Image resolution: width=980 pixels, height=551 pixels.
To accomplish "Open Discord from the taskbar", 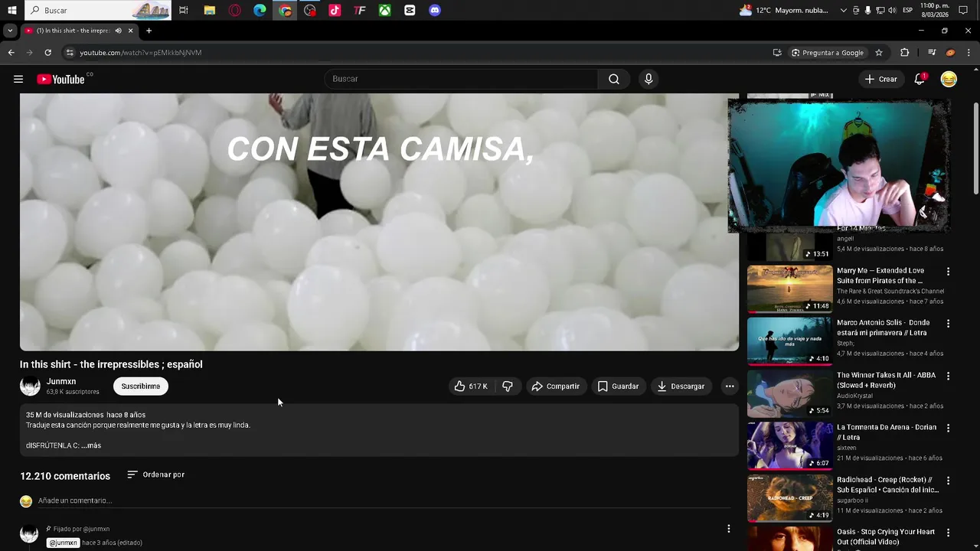I will pos(435,11).
